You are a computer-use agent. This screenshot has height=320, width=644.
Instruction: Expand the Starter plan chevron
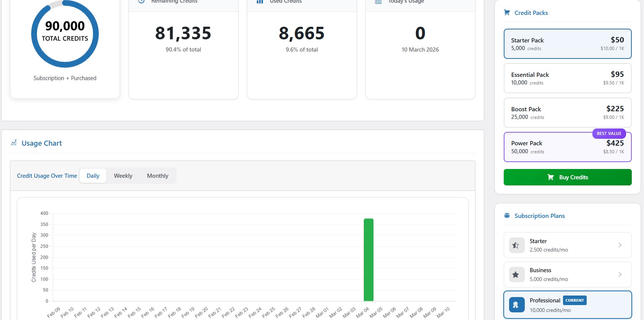pos(620,245)
